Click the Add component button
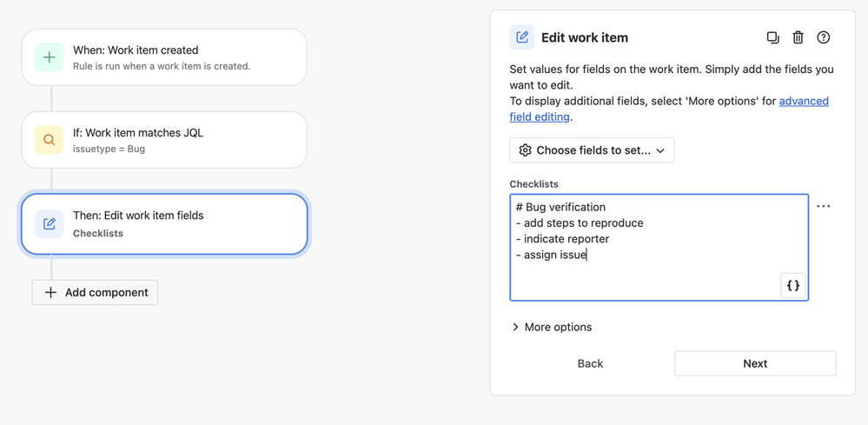Viewport: 868px width, 425px height. (95, 292)
